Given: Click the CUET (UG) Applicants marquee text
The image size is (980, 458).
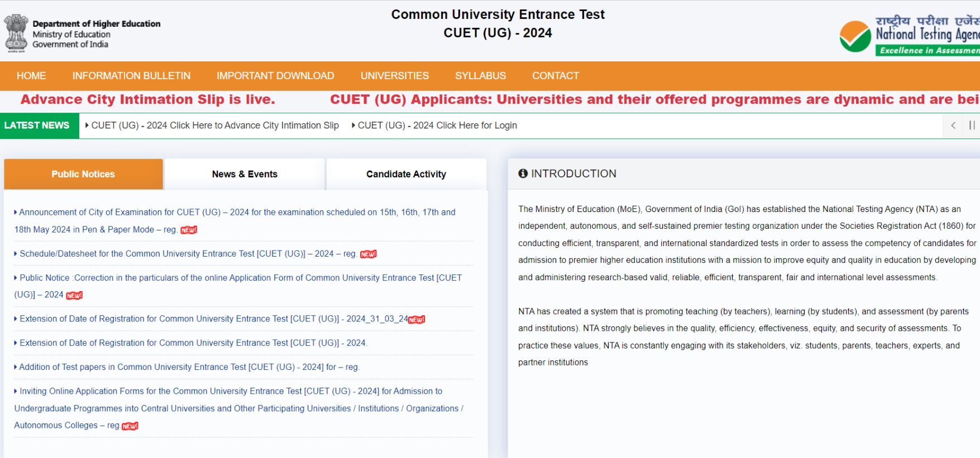Looking at the screenshot, I should click(x=654, y=99).
